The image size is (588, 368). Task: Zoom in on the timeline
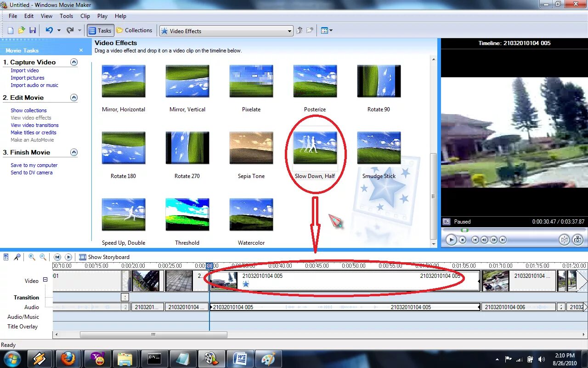[x=32, y=257]
